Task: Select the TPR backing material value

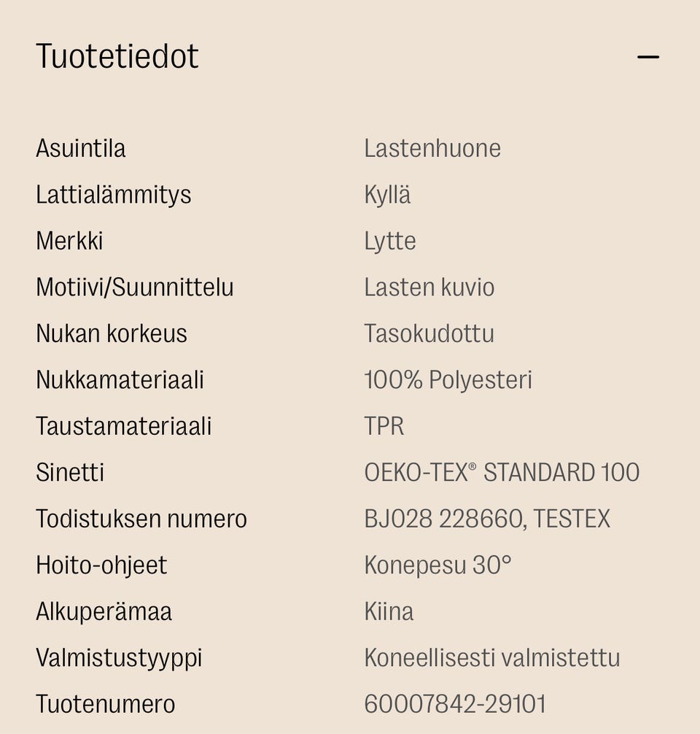Action: (x=384, y=426)
